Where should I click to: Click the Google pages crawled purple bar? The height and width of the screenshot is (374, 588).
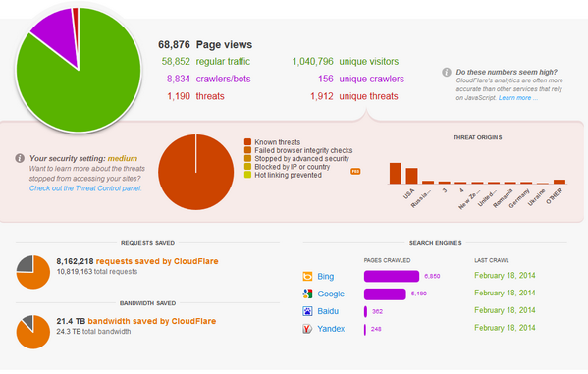pyautogui.click(x=385, y=294)
